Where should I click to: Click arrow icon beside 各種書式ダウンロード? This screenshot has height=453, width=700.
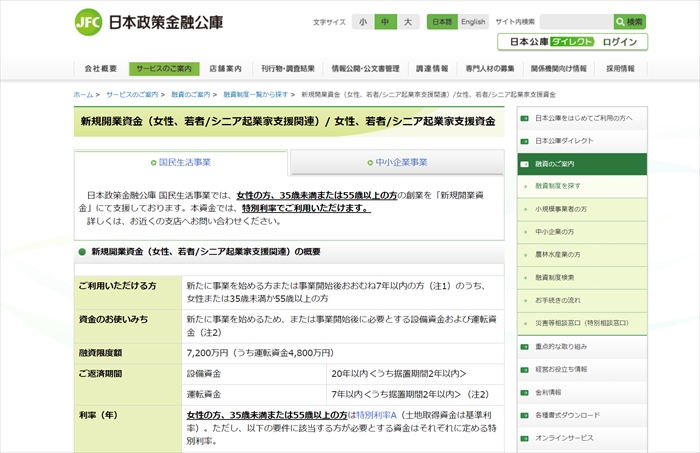click(525, 415)
